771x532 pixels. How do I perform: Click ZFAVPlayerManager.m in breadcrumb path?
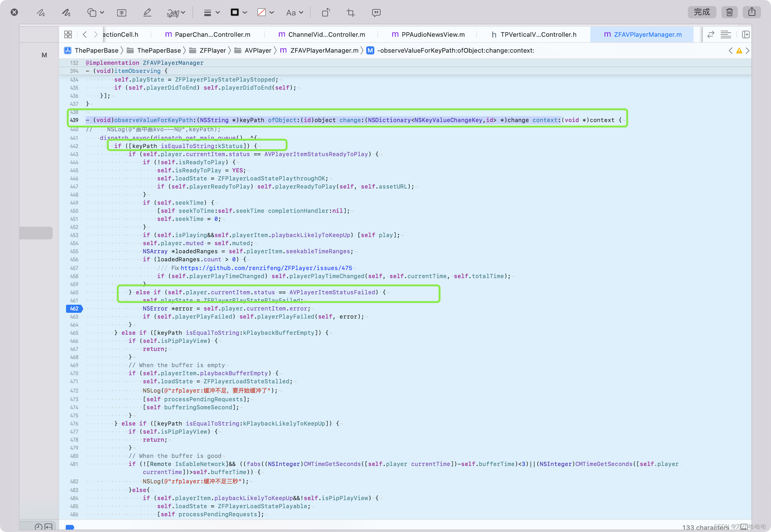point(319,50)
